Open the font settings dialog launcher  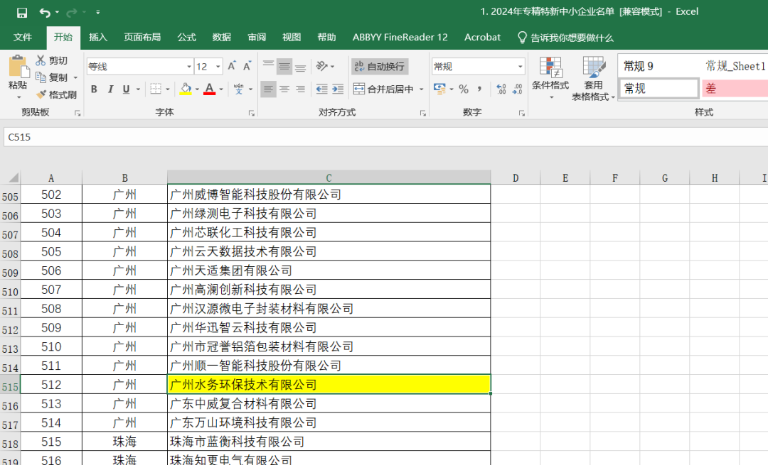click(251, 113)
